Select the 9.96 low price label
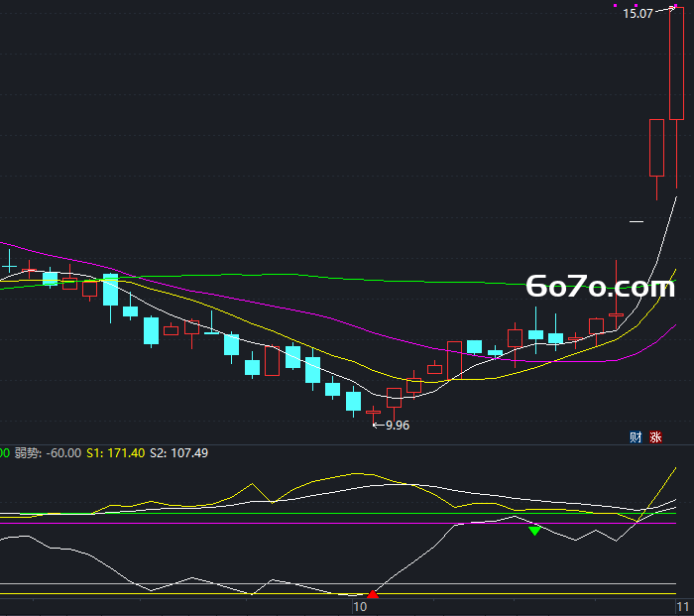This screenshot has height=616, width=694. click(x=398, y=426)
